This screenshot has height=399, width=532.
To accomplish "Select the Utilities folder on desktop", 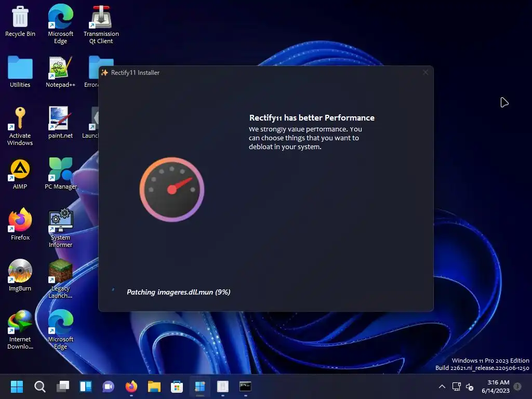I will pyautogui.click(x=20, y=72).
